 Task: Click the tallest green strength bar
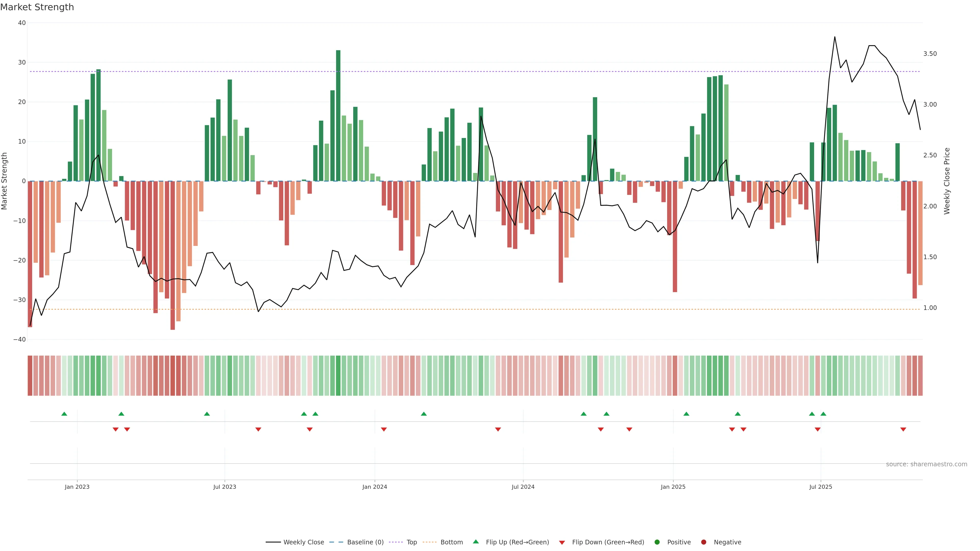[x=338, y=114]
